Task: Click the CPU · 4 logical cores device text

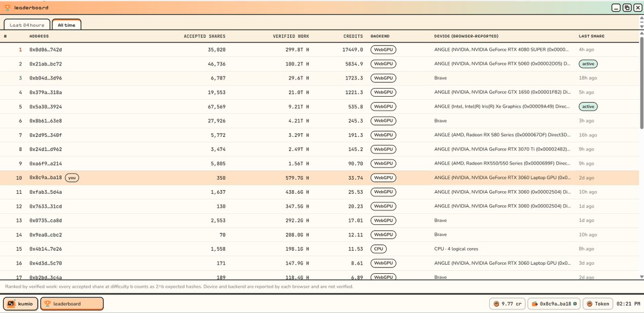Action: [457, 249]
